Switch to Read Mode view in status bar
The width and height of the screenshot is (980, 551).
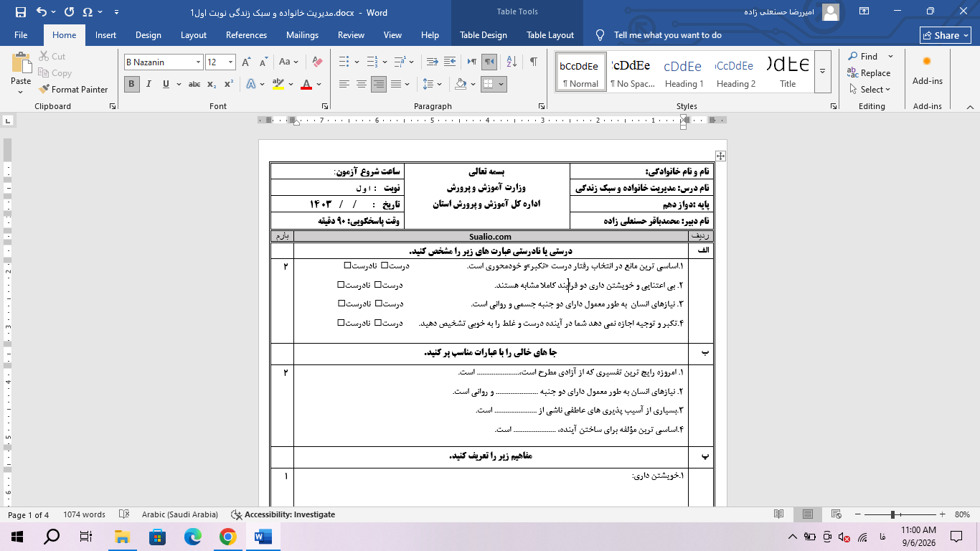[x=779, y=514]
